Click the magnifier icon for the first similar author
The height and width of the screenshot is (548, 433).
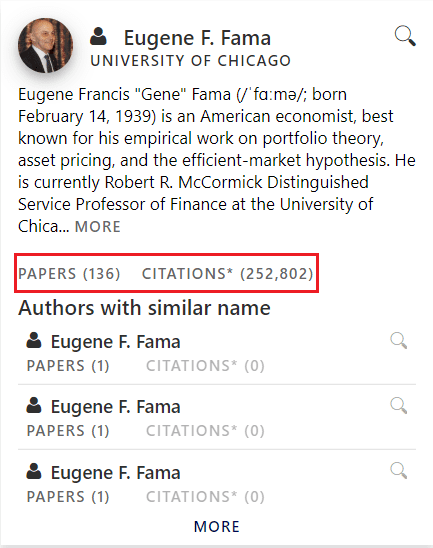(399, 341)
